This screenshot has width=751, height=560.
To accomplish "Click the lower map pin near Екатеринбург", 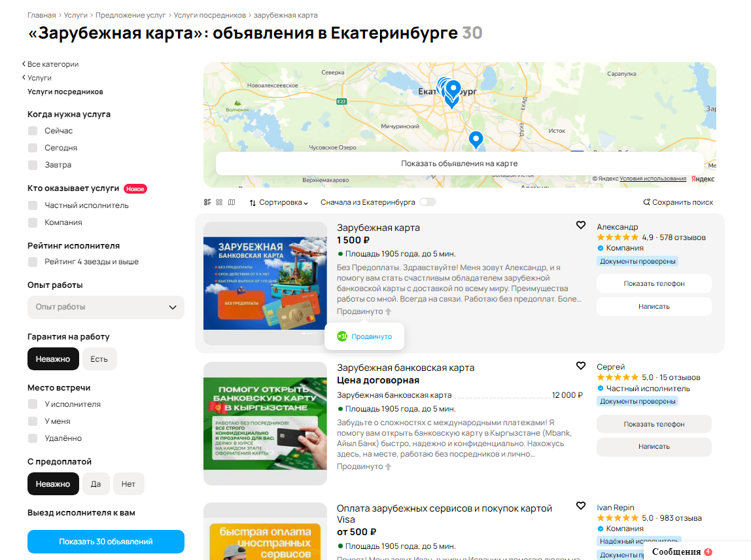I will pyautogui.click(x=476, y=139).
